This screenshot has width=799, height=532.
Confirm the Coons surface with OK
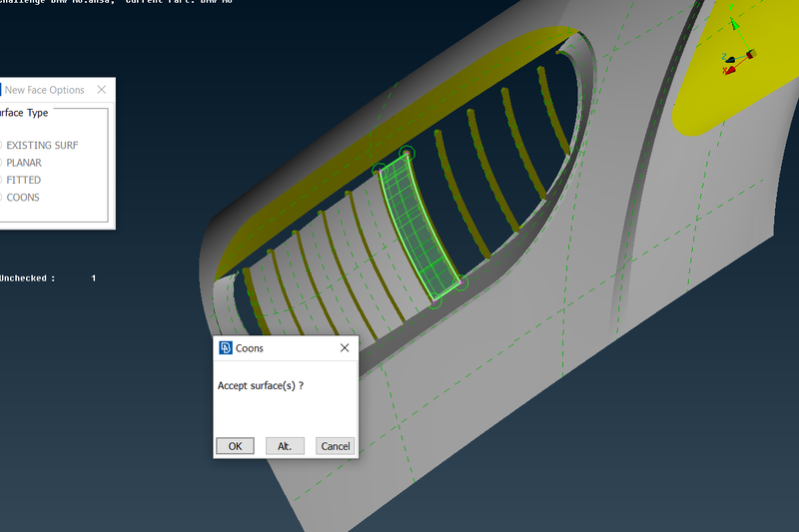pos(235,446)
